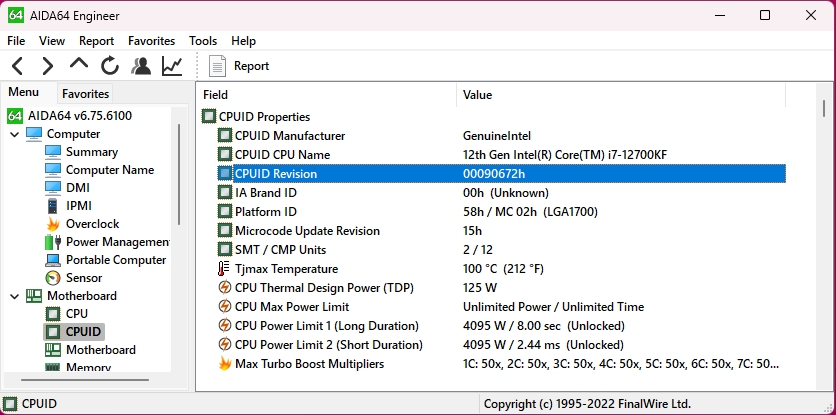Switch to the Menu tab
The width and height of the screenshot is (836, 415).
[x=23, y=92]
